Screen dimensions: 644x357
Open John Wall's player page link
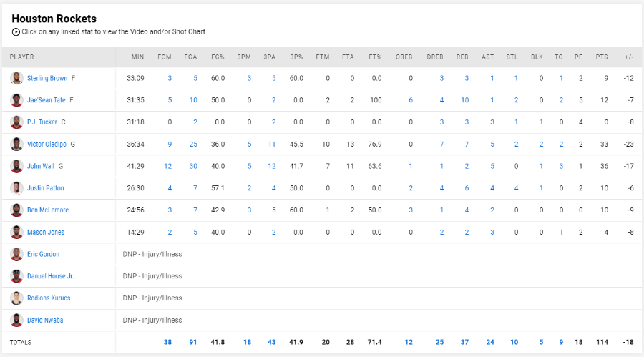pos(41,166)
